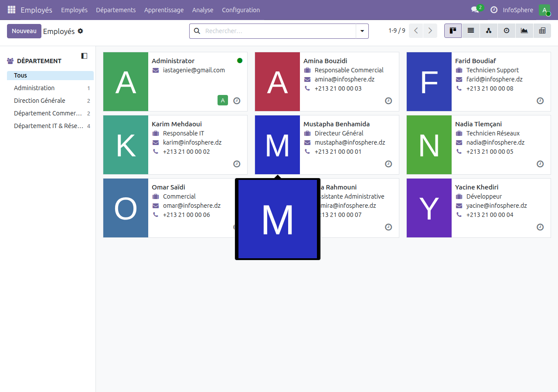Viewport: 558px width, 392px height.
Task: Switch to the pivot table view
Action: click(542, 30)
